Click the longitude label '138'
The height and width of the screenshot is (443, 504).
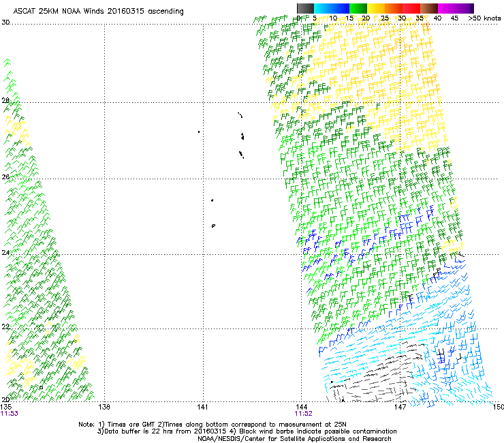point(104,407)
